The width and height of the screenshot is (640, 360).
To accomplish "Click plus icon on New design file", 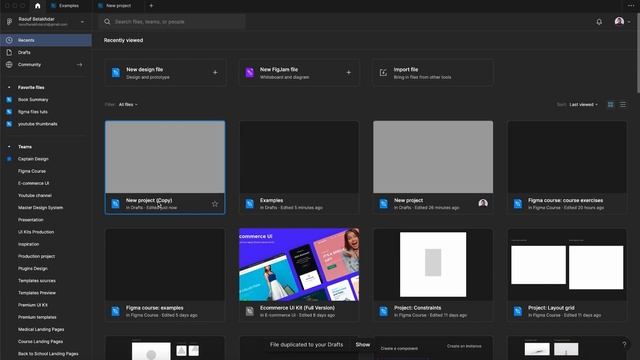I will pos(215,73).
